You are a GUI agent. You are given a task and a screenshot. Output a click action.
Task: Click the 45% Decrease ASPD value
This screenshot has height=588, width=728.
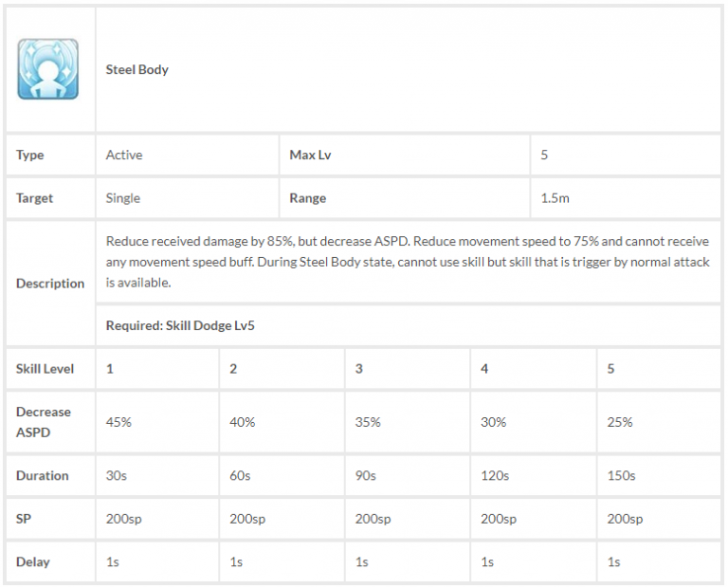[118, 422]
